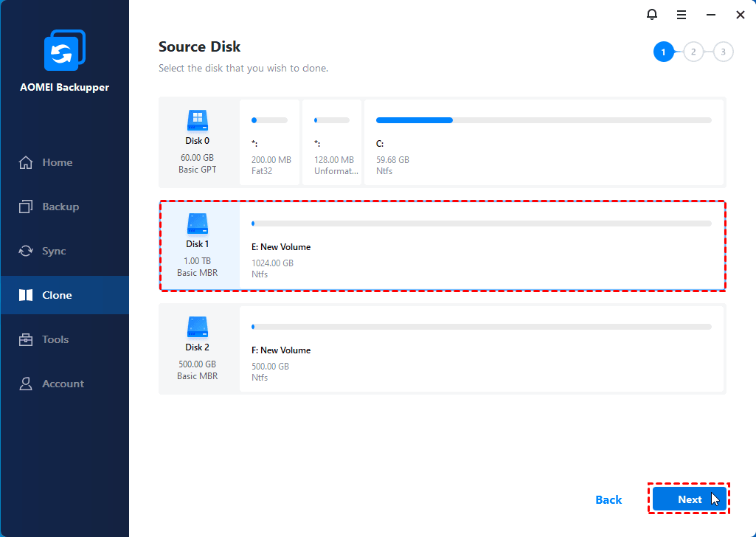Select the Disk 1 drive icon

[x=197, y=224]
